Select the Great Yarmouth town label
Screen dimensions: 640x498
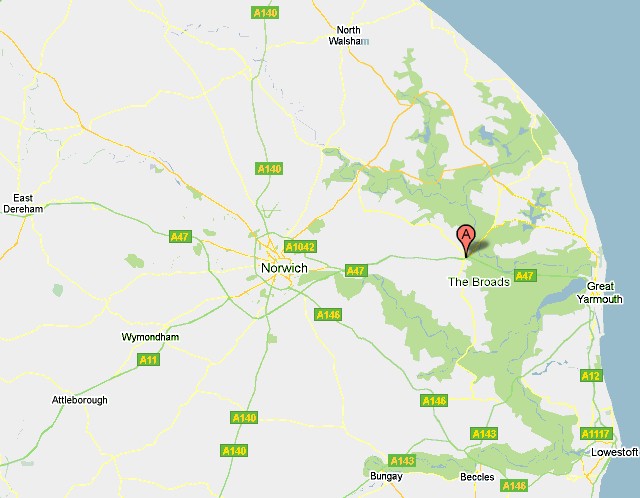pyautogui.click(x=600, y=293)
